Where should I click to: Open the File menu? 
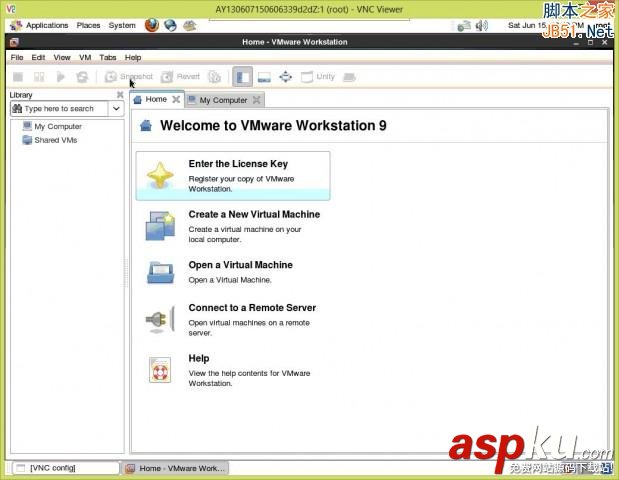click(17, 58)
